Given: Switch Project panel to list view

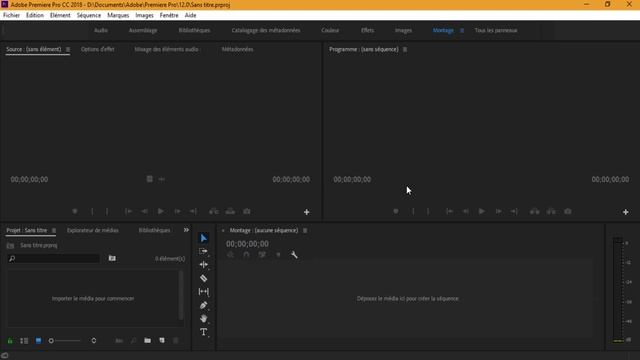Looking at the screenshot, I should [x=24, y=340].
